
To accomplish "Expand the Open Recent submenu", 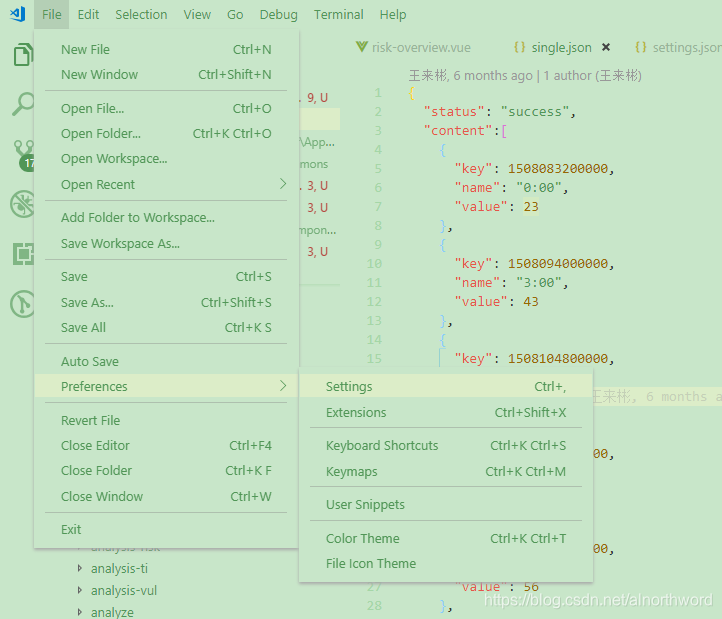I will click(166, 184).
